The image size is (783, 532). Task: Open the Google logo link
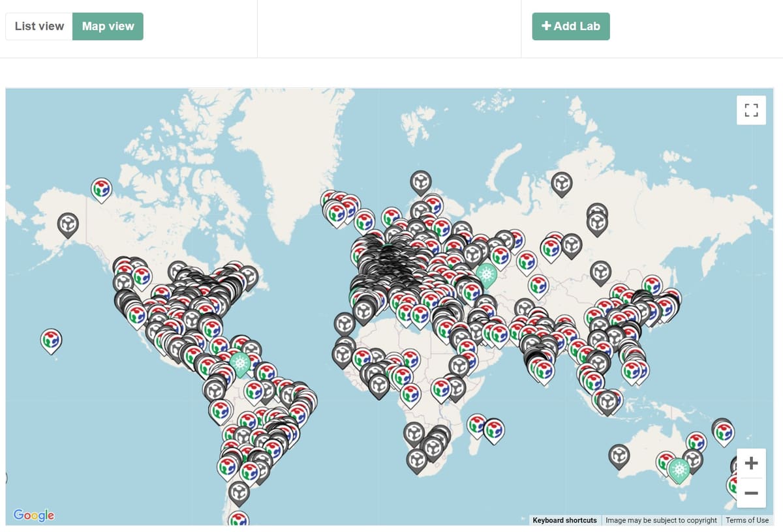tap(34, 515)
